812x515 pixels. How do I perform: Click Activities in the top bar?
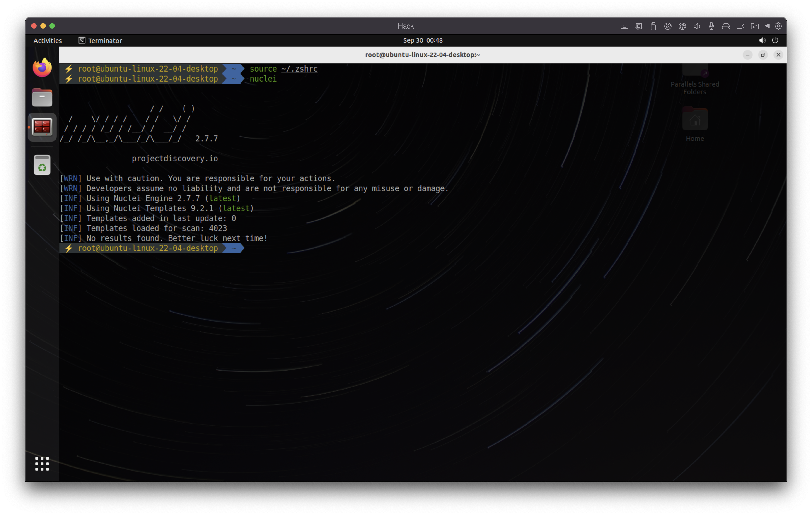click(48, 41)
